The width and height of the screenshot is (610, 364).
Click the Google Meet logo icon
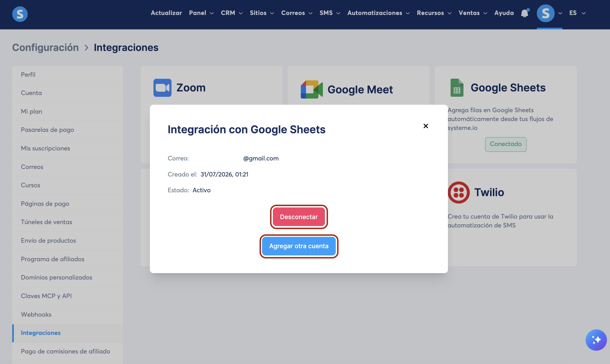click(x=312, y=89)
